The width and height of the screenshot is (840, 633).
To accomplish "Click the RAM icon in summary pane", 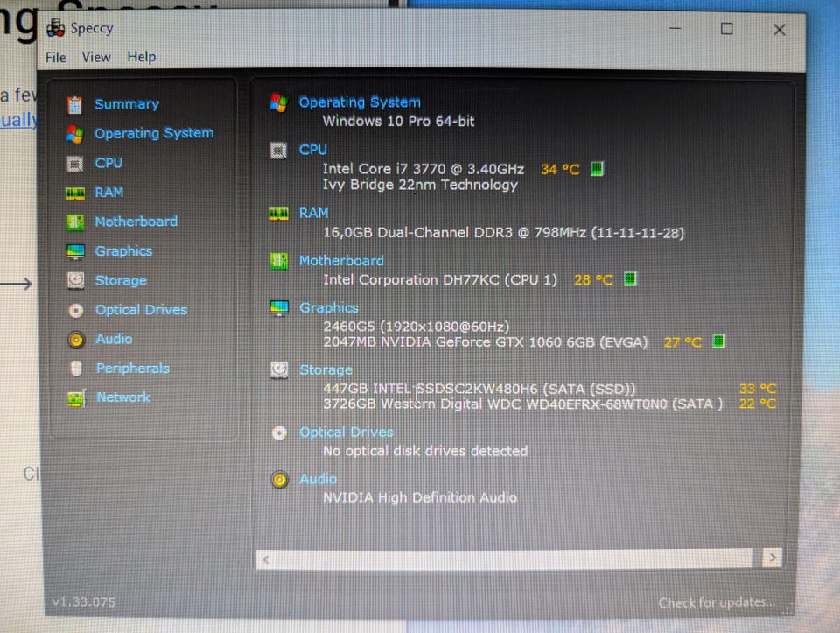I will point(278,215).
